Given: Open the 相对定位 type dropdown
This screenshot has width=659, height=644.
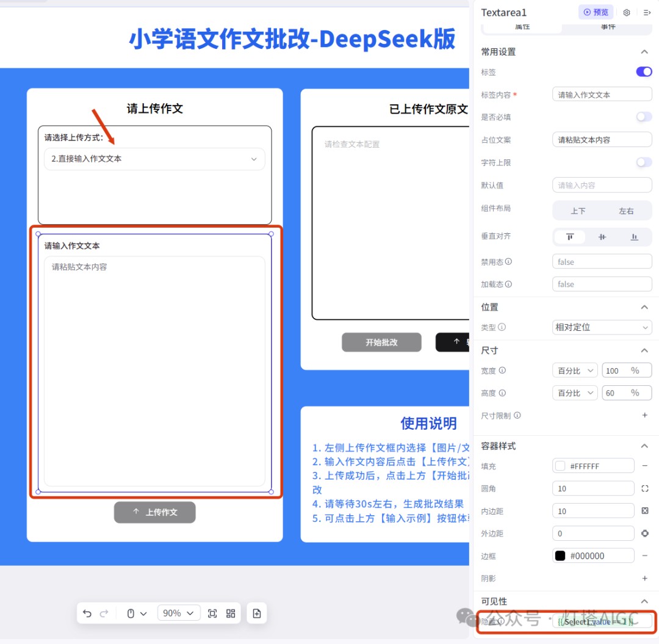Looking at the screenshot, I should pyautogui.click(x=602, y=327).
